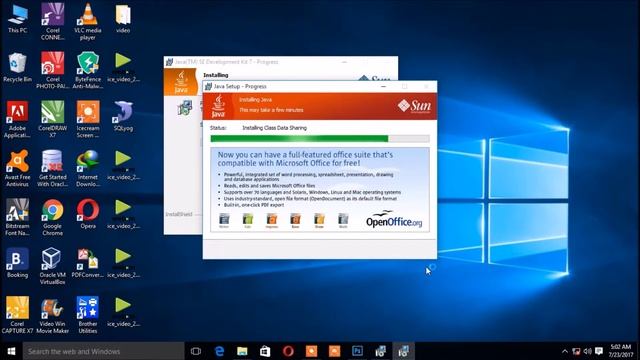The width and height of the screenshot is (640, 360).
Task: Open Brother Utilities desktop icon
Action: [x=88, y=315]
